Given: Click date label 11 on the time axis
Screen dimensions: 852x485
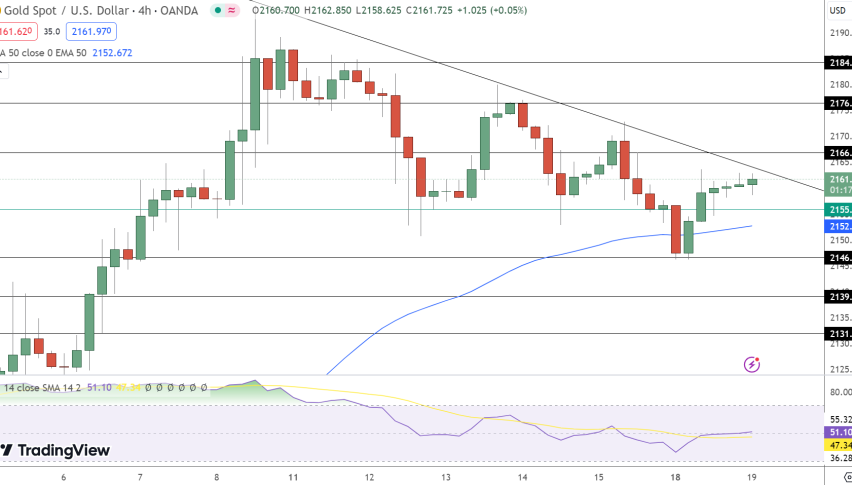Looking at the screenshot, I should click(293, 477).
